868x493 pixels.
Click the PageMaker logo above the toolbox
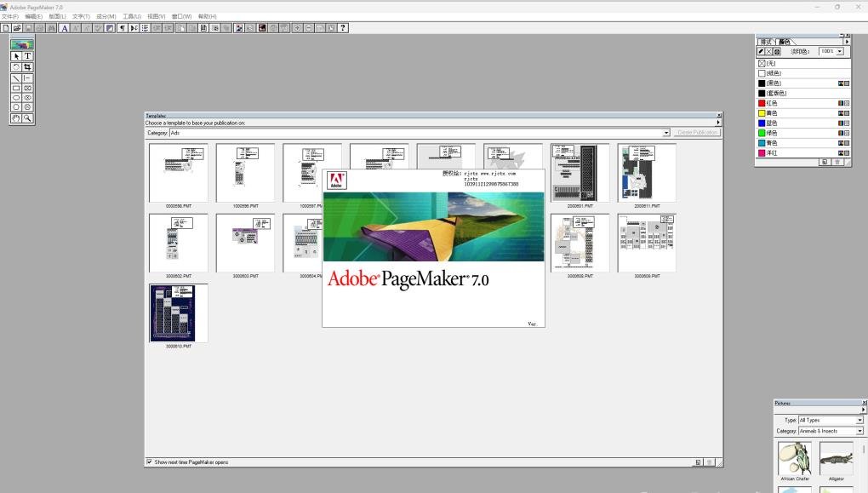coord(22,44)
